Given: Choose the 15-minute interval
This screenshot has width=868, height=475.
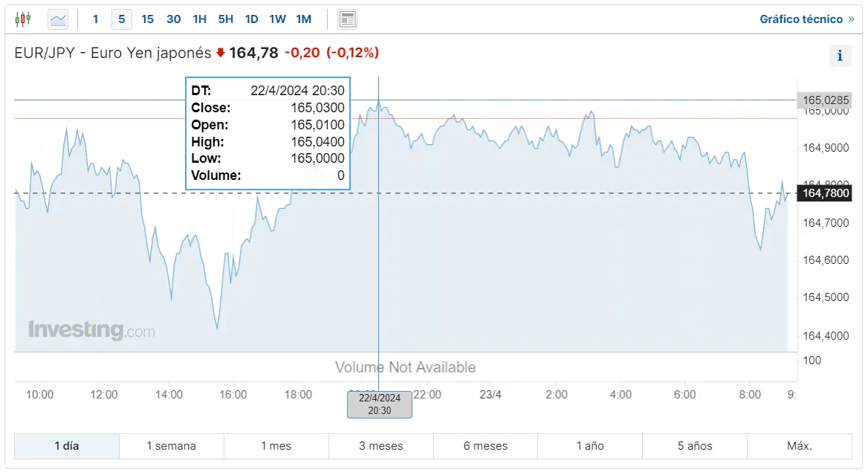Looking at the screenshot, I should point(147,19).
